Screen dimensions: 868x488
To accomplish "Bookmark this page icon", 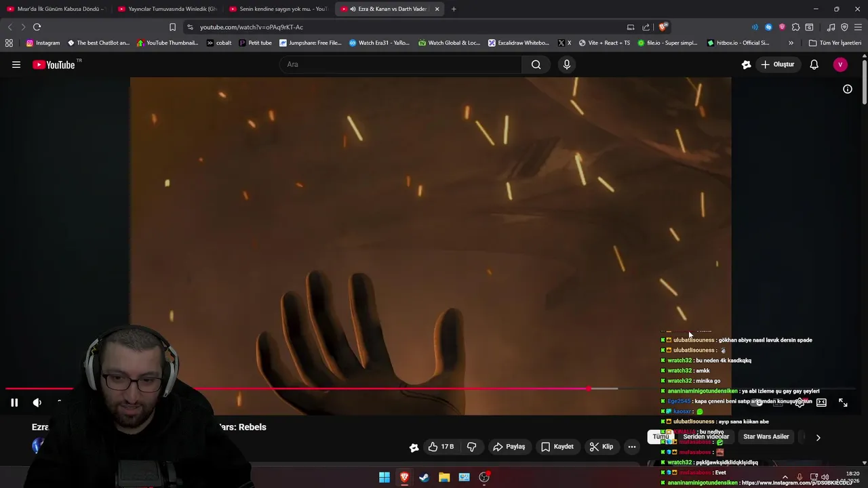I will (x=172, y=27).
